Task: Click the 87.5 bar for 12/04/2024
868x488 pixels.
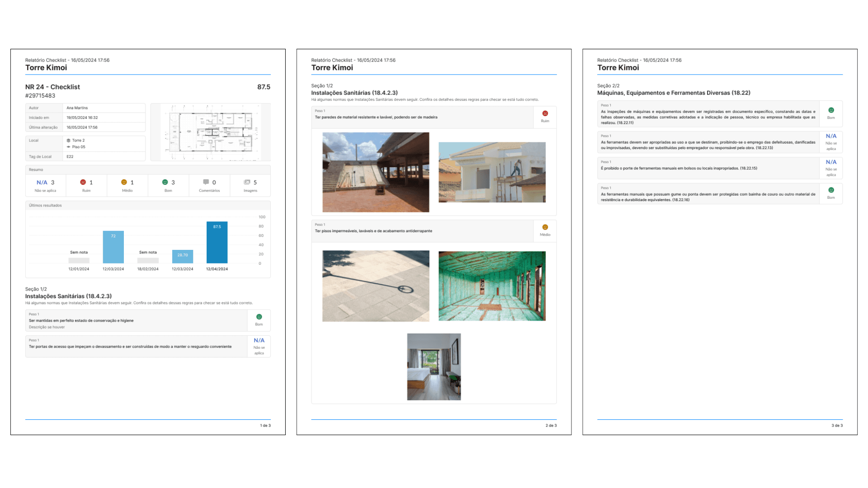Action: [x=217, y=242]
